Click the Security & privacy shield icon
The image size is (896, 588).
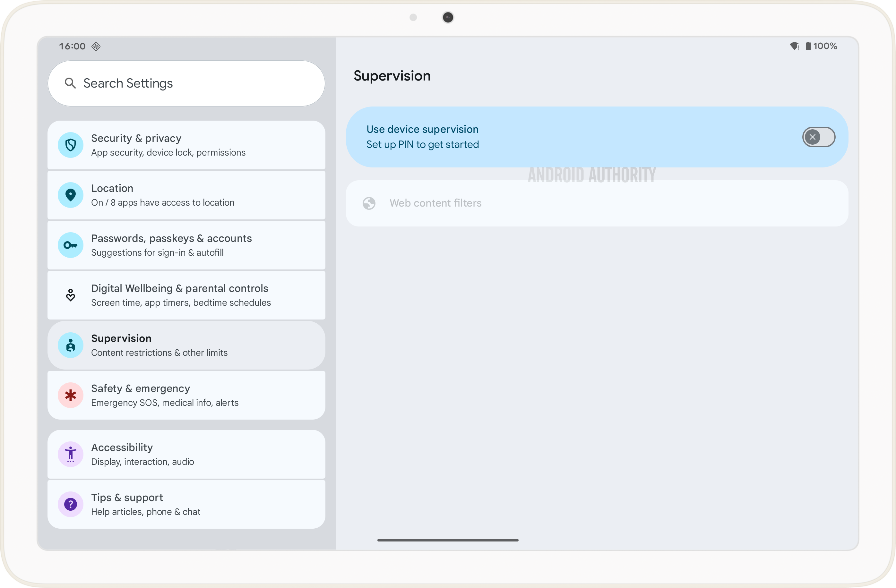(70, 145)
